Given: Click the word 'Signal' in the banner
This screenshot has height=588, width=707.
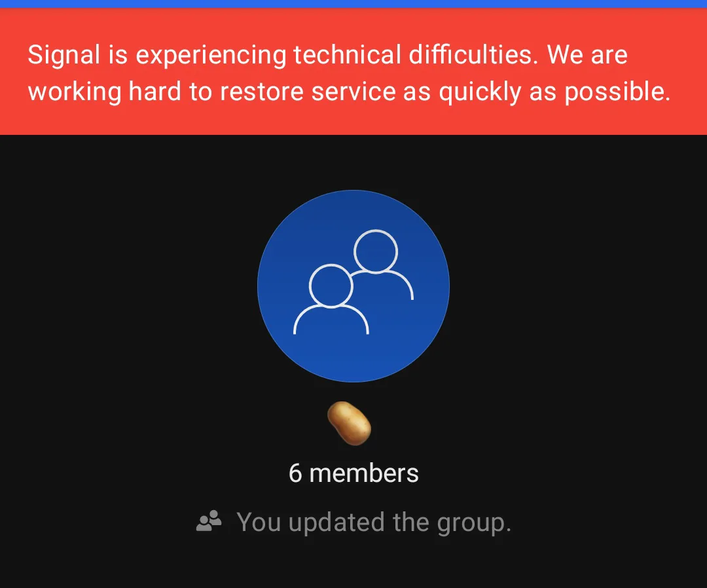Looking at the screenshot, I should (x=64, y=56).
